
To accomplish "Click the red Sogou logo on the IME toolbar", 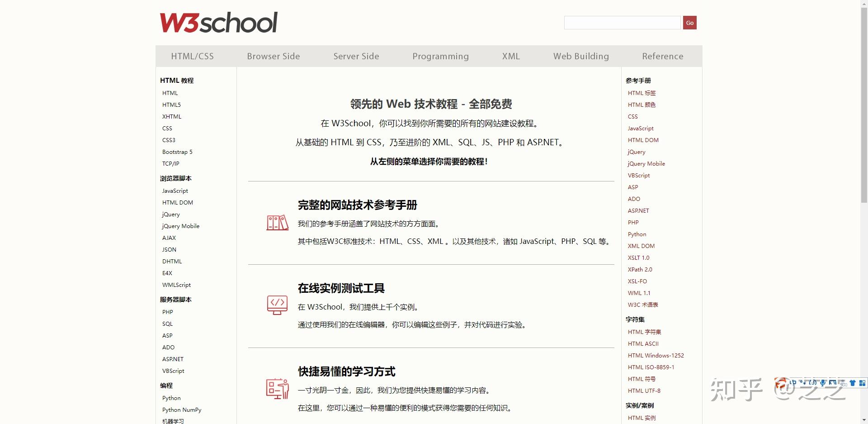I will pos(780,384).
